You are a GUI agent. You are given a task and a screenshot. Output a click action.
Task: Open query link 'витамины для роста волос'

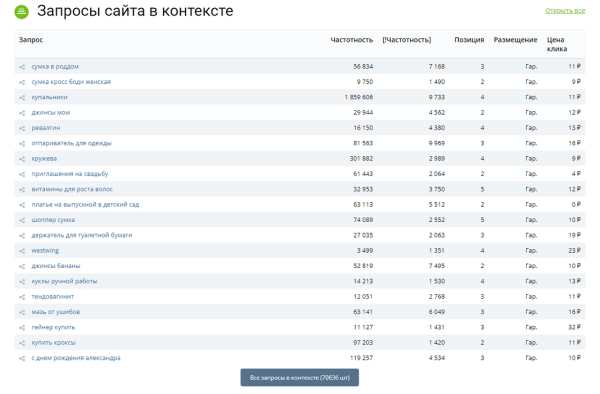(72, 189)
